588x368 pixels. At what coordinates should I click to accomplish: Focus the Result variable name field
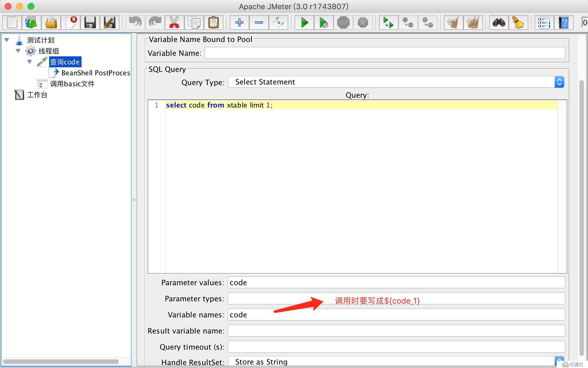396,331
